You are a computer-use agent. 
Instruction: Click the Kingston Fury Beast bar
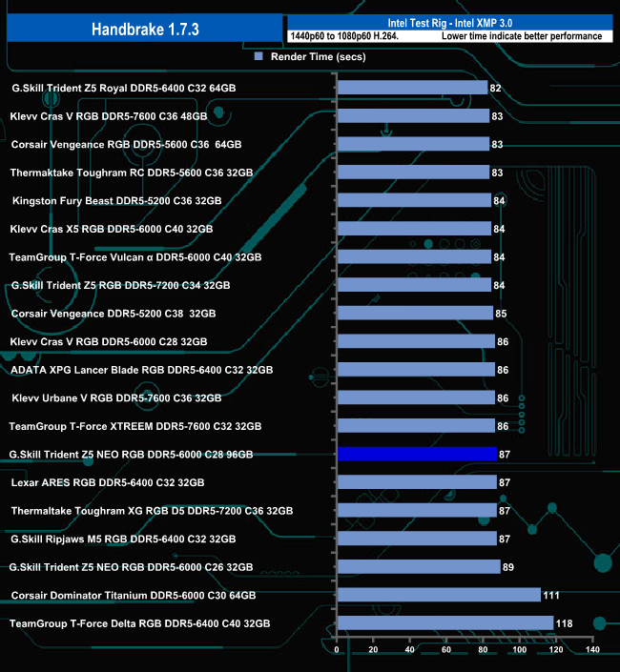[x=415, y=200]
